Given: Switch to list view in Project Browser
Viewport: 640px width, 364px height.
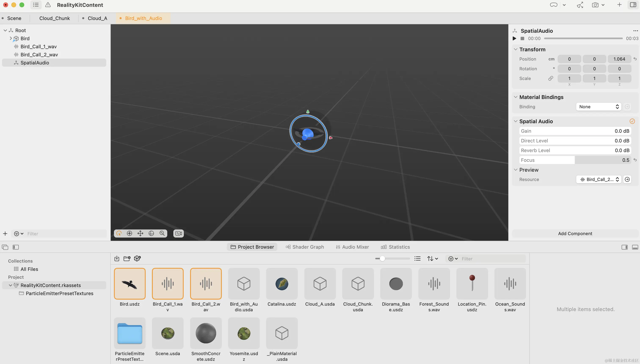Looking at the screenshot, I should 418,258.
